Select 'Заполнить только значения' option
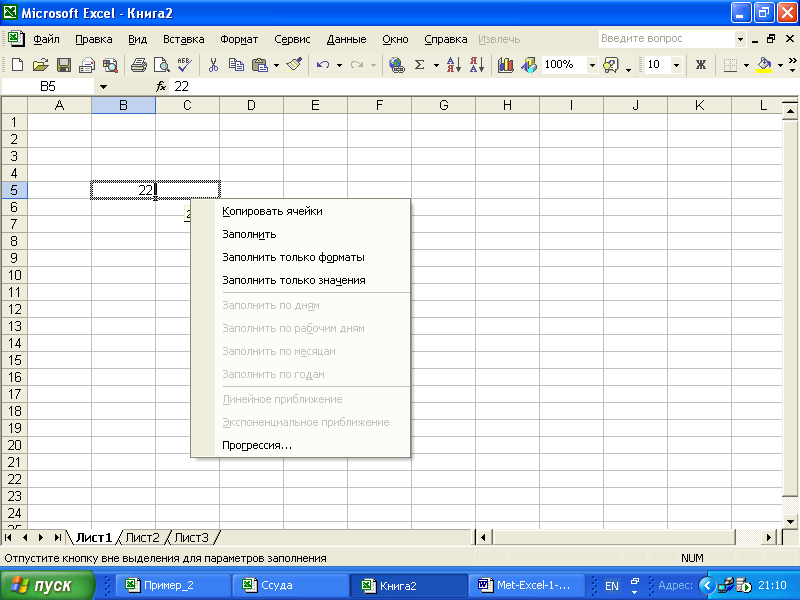This screenshot has width=800, height=600. pyautogui.click(x=301, y=280)
